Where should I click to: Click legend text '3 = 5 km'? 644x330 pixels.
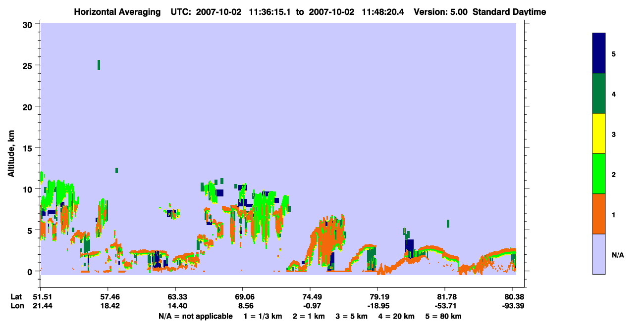(352, 316)
